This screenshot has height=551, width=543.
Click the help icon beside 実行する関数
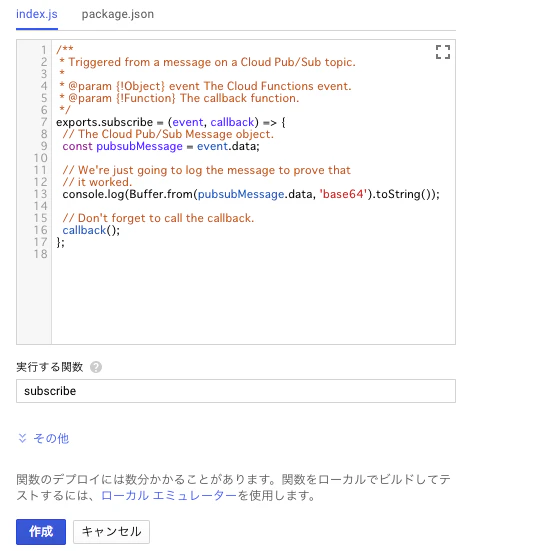tap(96, 367)
